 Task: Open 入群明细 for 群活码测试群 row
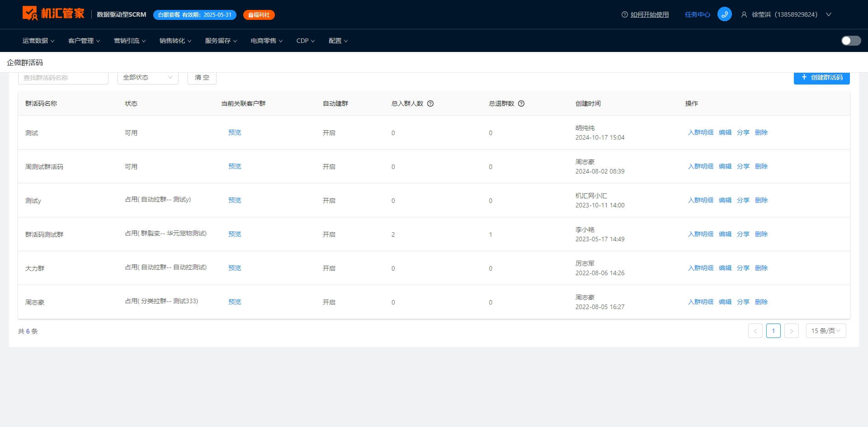point(700,234)
